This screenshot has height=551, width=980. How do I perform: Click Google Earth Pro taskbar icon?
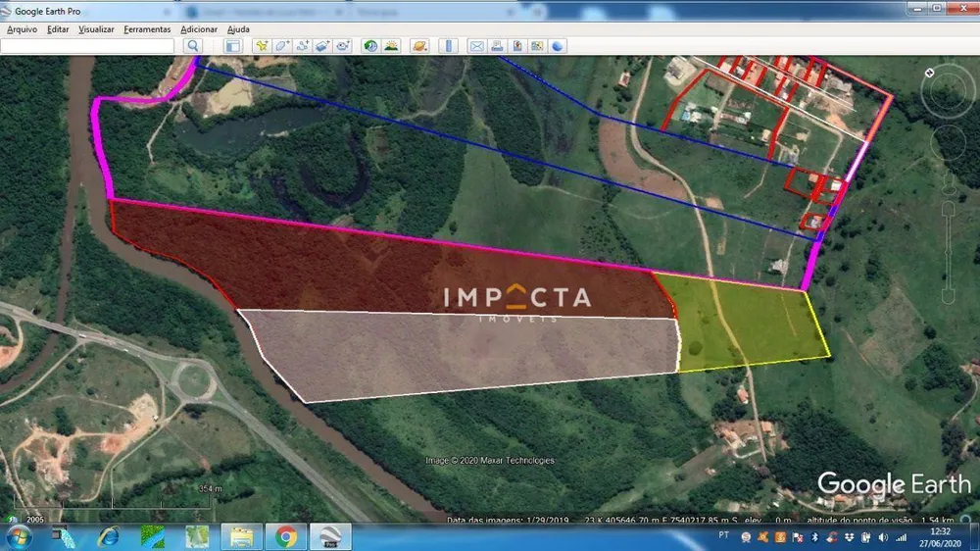(x=330, y=537)
